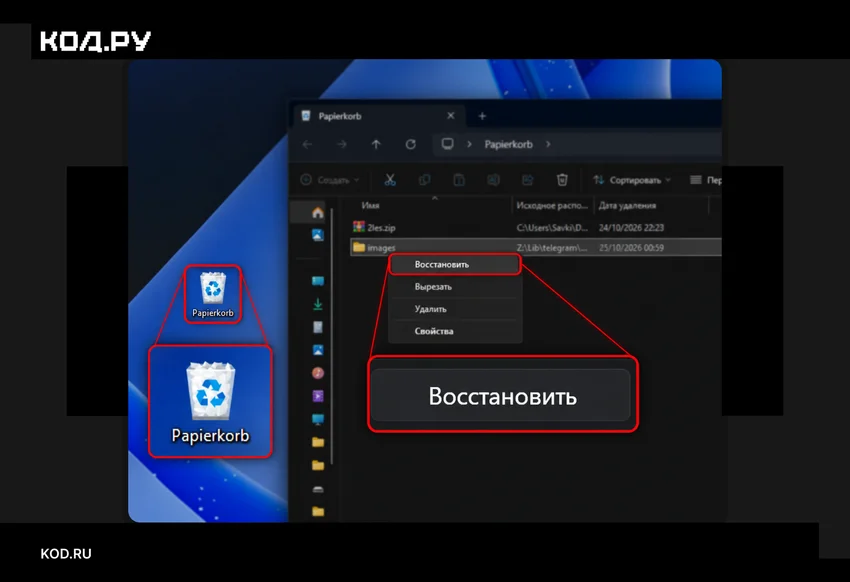
Task: Click the C:\Users\Savki path cell
Action: click(552, 228)
